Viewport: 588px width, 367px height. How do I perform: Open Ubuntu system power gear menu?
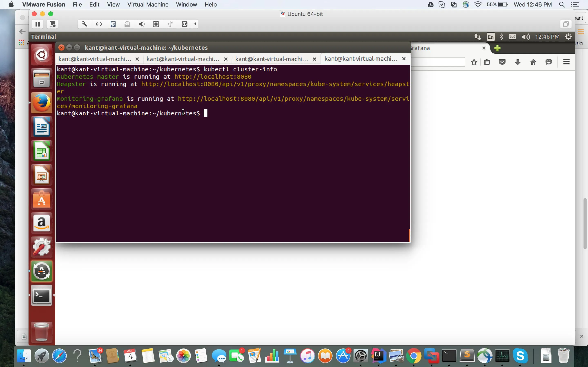[x=568, y=37]
